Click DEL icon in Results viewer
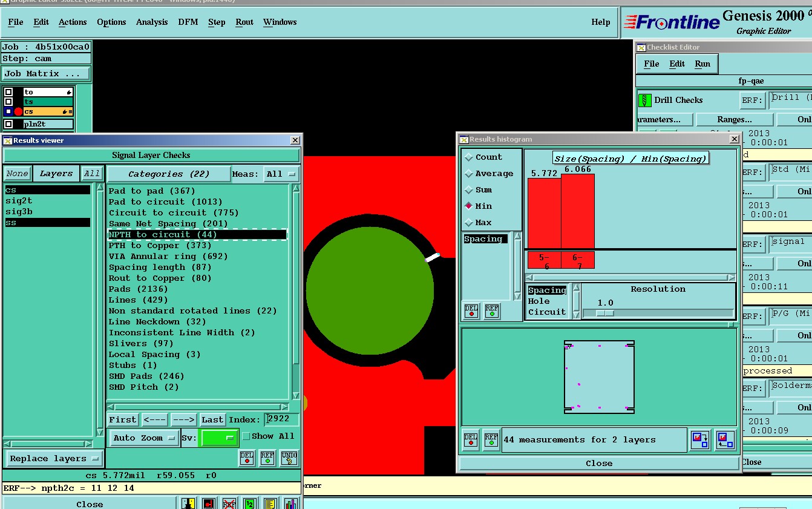 pos(247,458)
